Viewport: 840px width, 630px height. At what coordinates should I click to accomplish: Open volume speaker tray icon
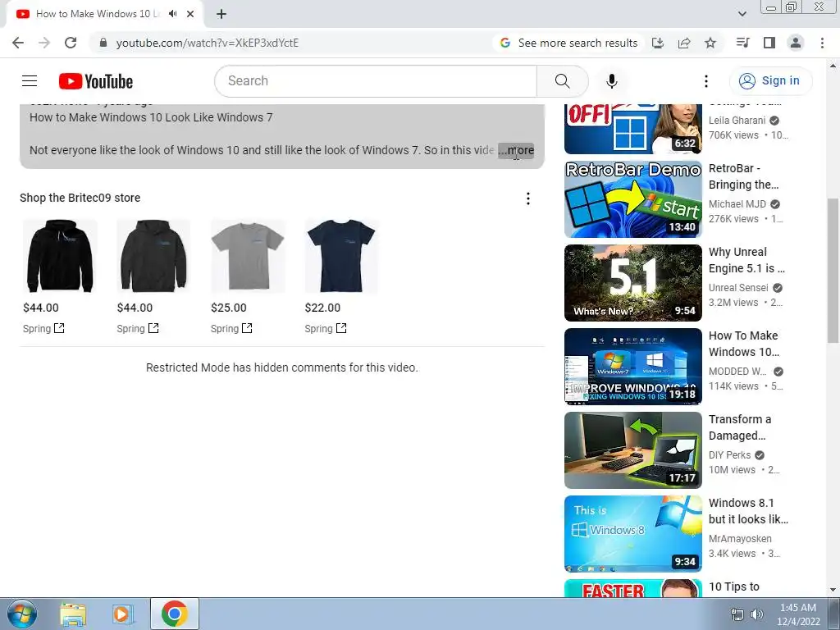[x=757, y=614]
